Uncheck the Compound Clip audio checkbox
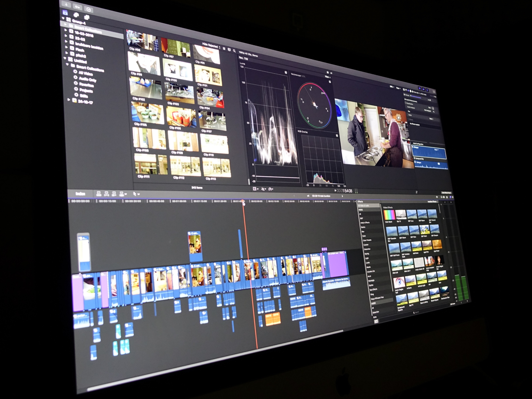The height and width of the screenshot is (399, 532). point(414,158)
